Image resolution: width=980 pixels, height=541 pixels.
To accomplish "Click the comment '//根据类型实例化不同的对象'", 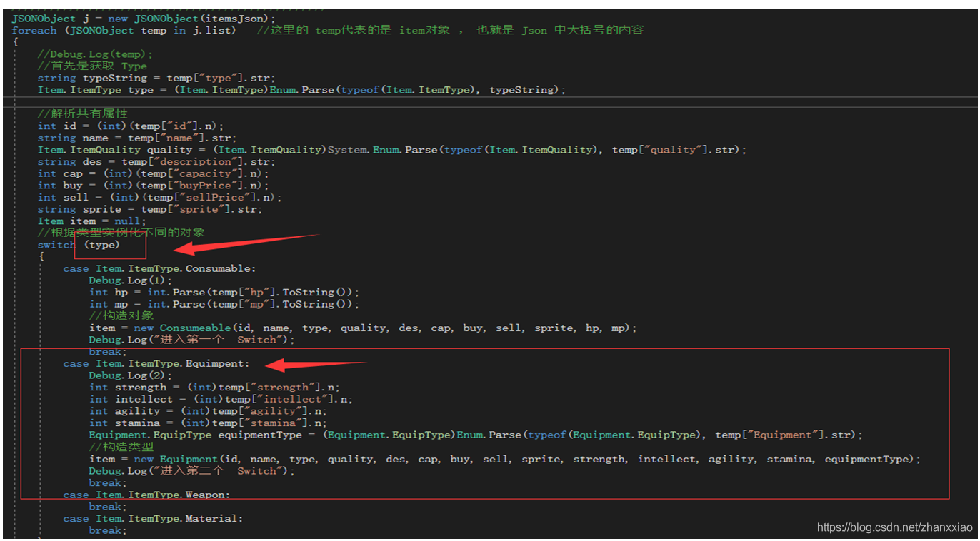I will point(121,233).
